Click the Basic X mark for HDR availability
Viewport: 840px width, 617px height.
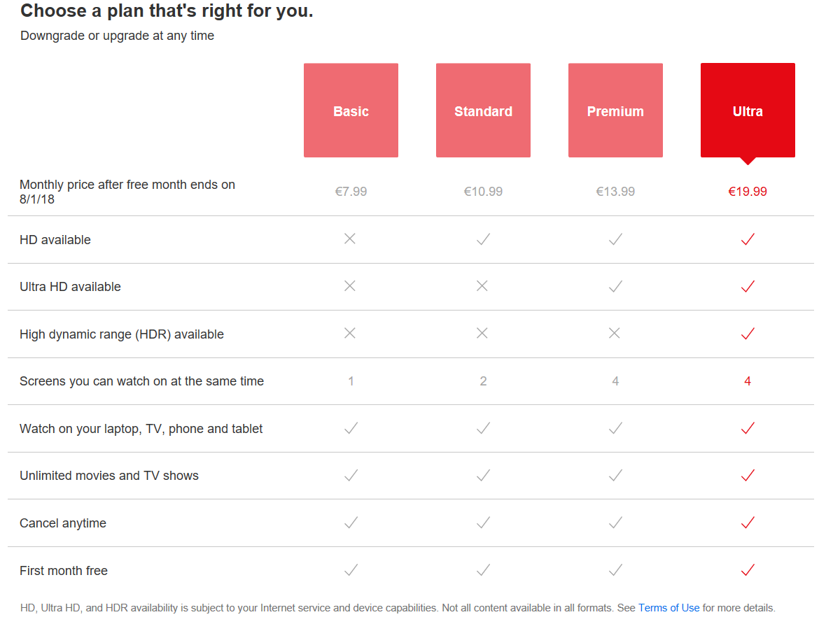(350, 333)
